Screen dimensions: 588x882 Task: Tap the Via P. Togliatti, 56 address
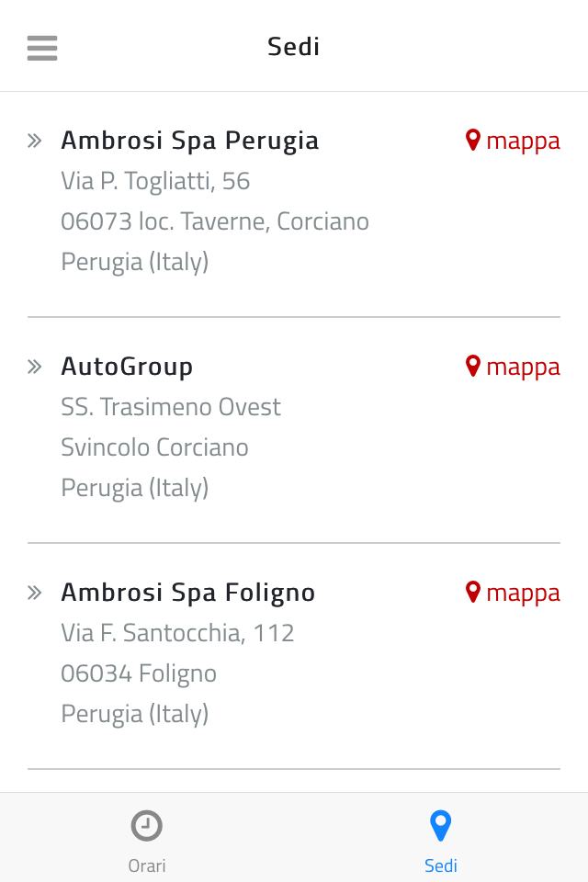pos(155,181)
